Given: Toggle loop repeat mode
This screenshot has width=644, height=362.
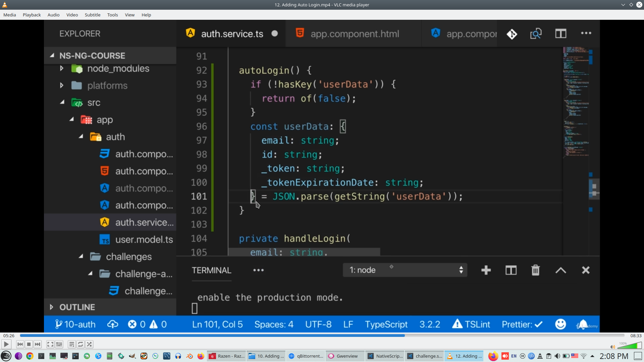Looking at the screenshot, I should (x=80, y=344).
